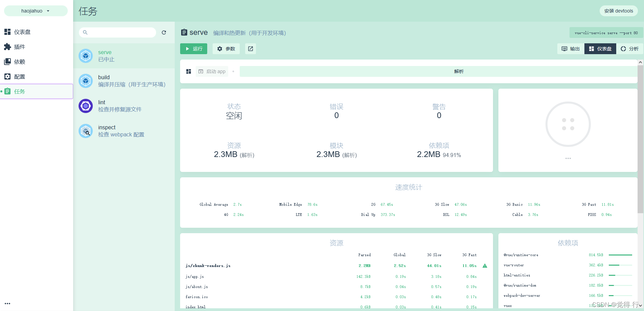644x311 pixels.
Task: Select the lint task
Action: click(124, 106)
